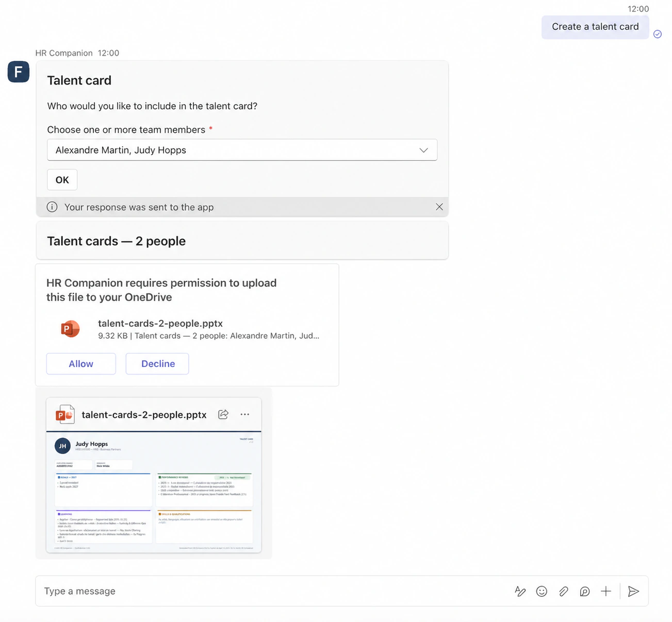This screenshot has height=622, width=672.
Task: Click the PowerPoint icon in the permission card
Action: [70, 329]
